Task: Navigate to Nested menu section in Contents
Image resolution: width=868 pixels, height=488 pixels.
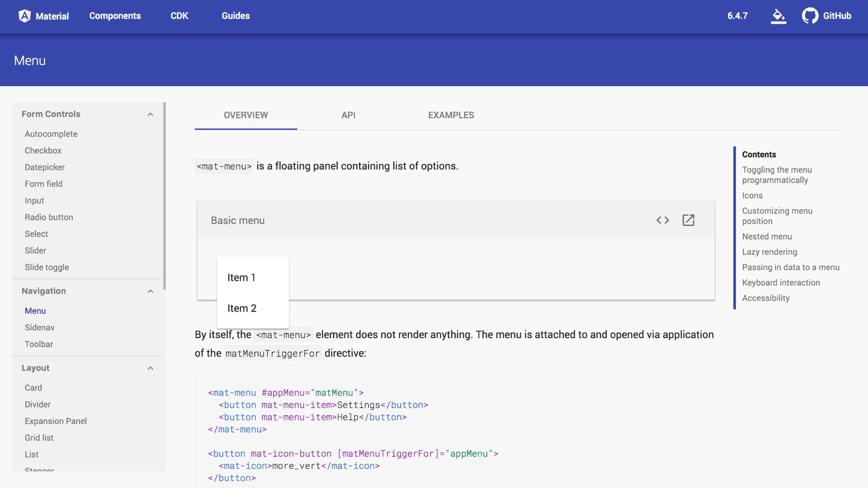Action: [767, 236]
